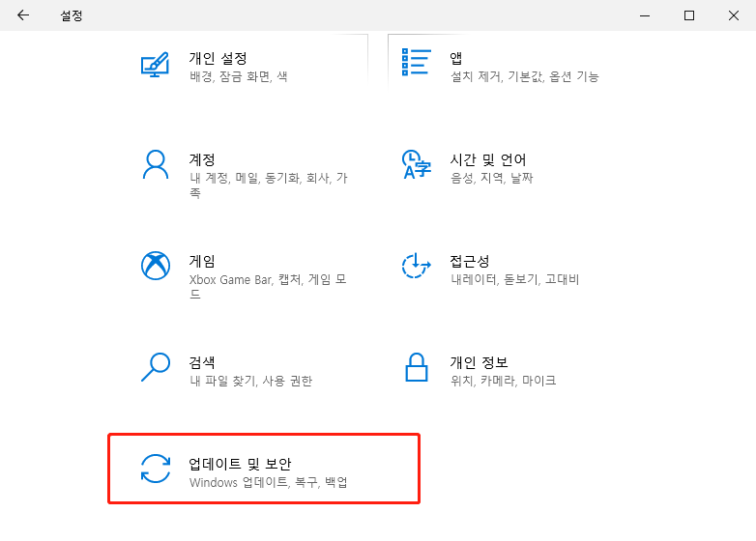The width and height of the screenshot is (756, 541).
Task: Click description '음성, 지역, 날짜'
Action: click(x=491, y=179)
